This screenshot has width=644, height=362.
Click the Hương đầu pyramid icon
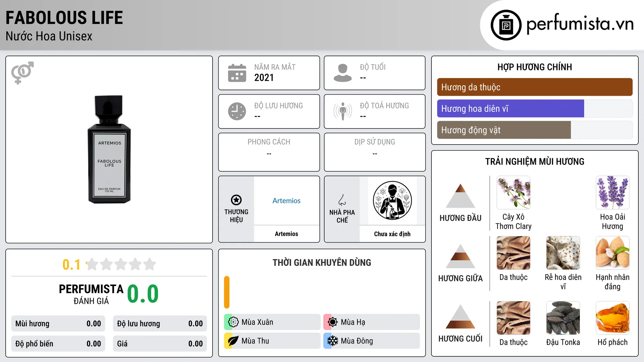460,196
